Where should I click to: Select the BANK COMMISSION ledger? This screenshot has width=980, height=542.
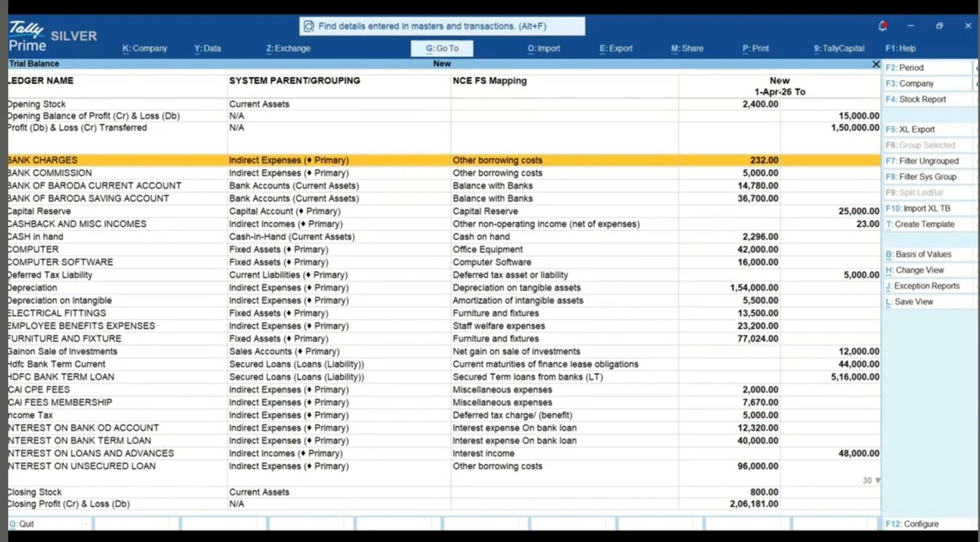tap(49, 173)
